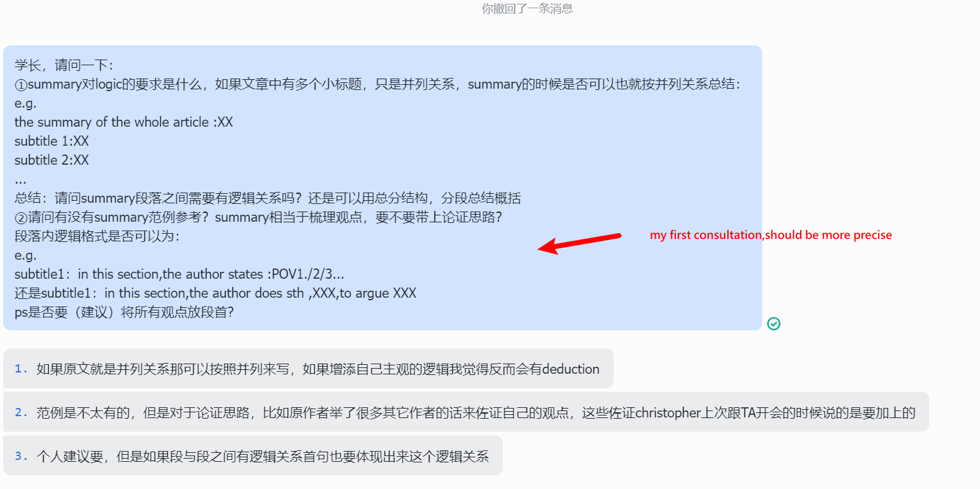Select the reply starting "个人建议要"
Image resolution: width=980 pixels, height=489 pixels.
click(x=253, y=456)
